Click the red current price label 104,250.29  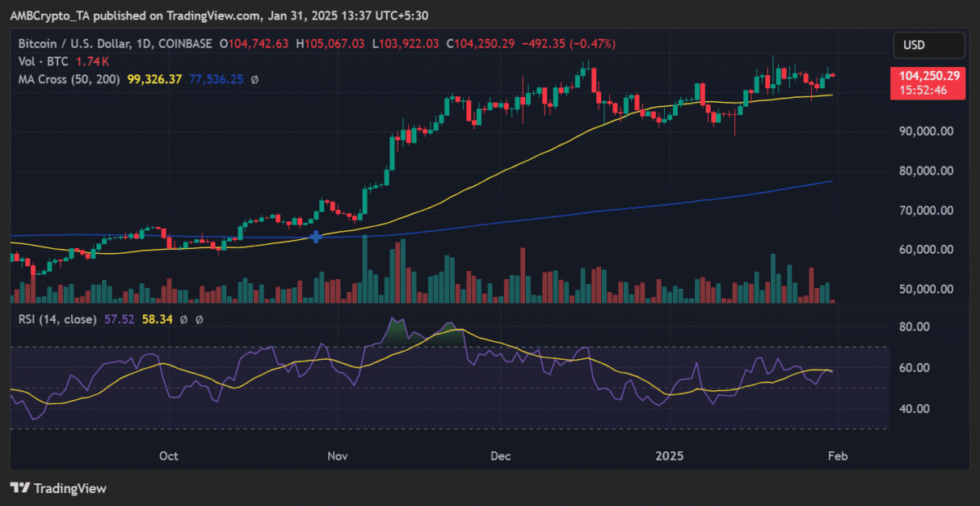click(x=929, y=75)
